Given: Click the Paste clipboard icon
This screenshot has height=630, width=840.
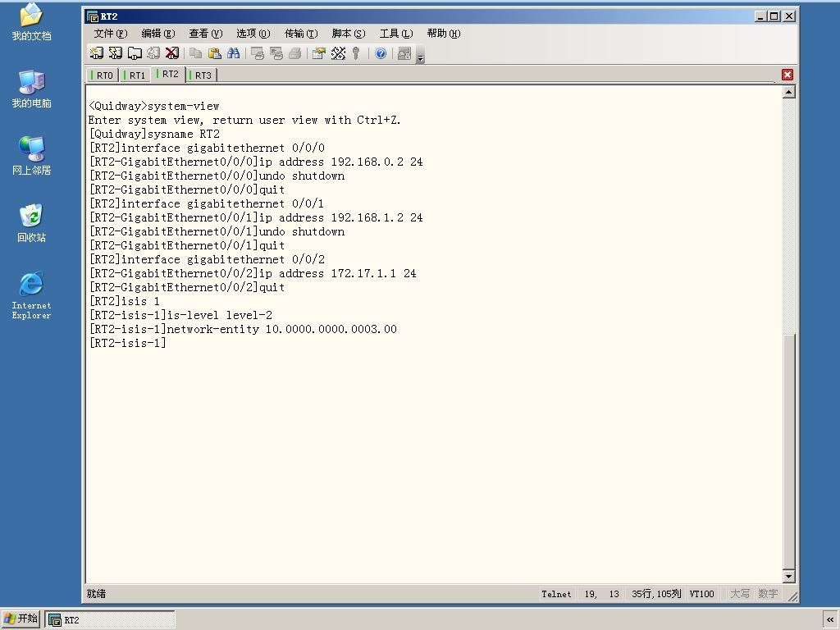Looking at the screenshot, I should coord(214,53).
